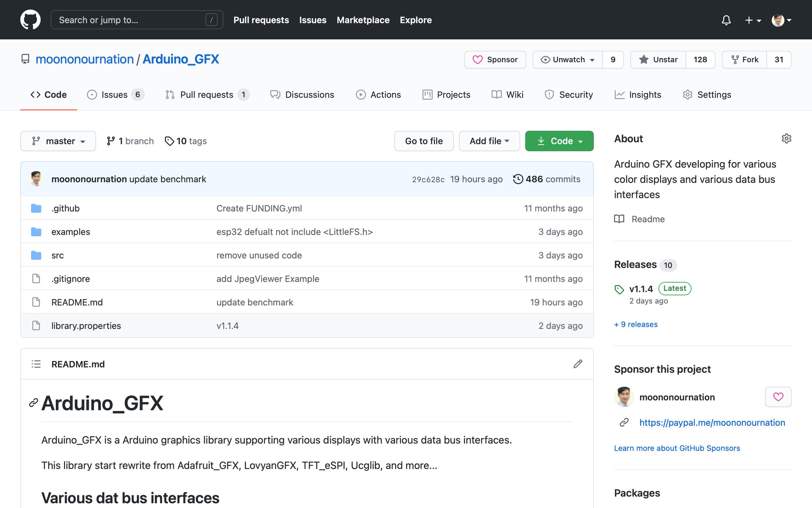This screenshot has height=508, width=812.
Task: Open the Unwatch notification dropdown
Action: [x=568, y=60]
